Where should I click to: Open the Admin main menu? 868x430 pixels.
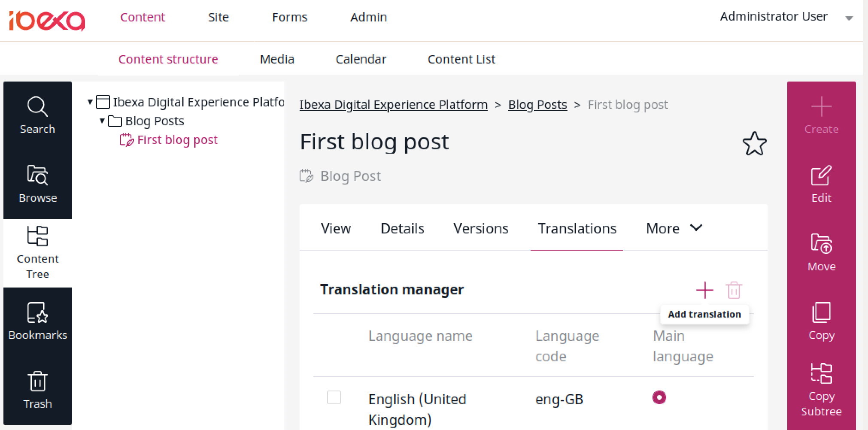[369, 17]
